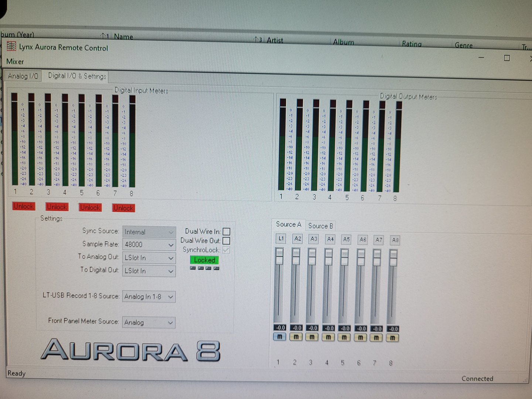Select the Digital I/O & Settings tab
532x399 pixels.
[77, 76]
